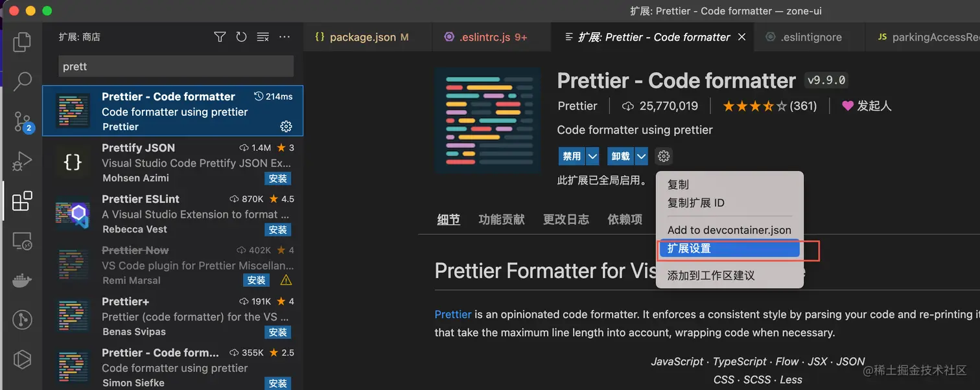Image resolution: width=980 pixels, height=390 pixels.
Task: Open the Search view in activity bar
Action: (x=22, y=81)
